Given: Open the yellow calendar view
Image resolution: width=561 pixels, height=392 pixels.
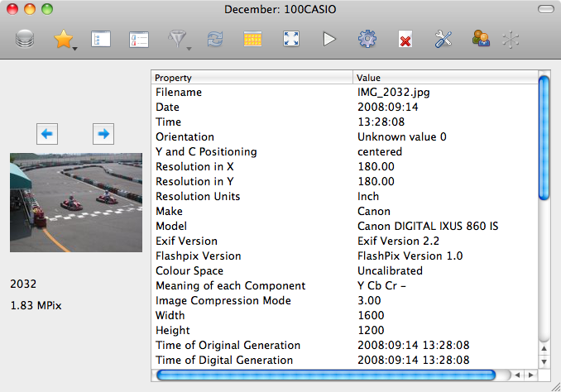Looking at the screenshot, I should (x=253, y=39).
